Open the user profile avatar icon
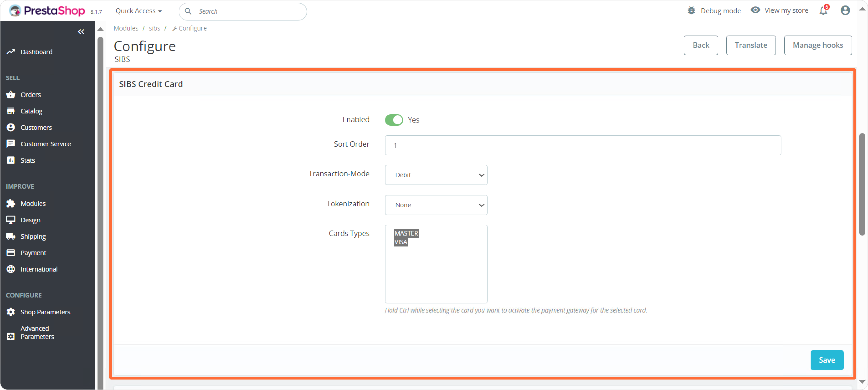The width and height of the screenshot is (868, 390). [x=845, y=10]
